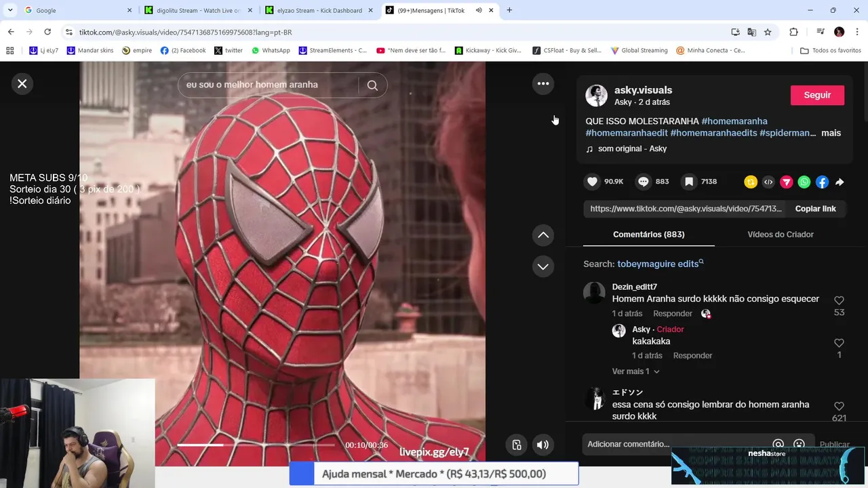
Task: Open Dezin_editt7's profile name
Action: pyautogui.click(x=635, y=287)
